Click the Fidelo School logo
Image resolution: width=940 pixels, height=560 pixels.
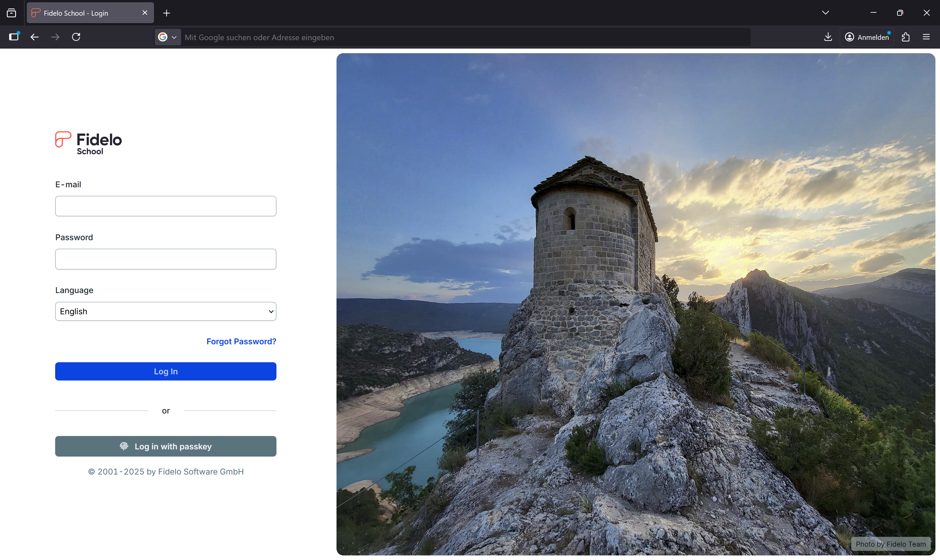88,143
